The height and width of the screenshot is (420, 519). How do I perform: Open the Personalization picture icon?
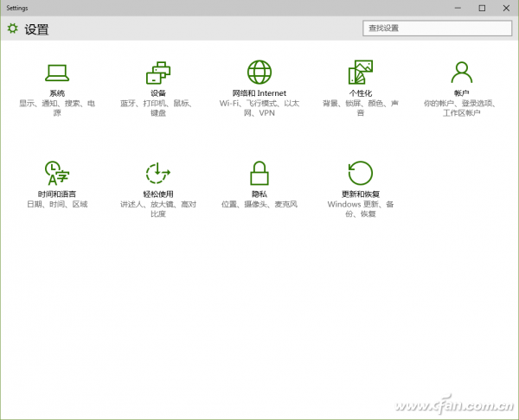[361, 72]
